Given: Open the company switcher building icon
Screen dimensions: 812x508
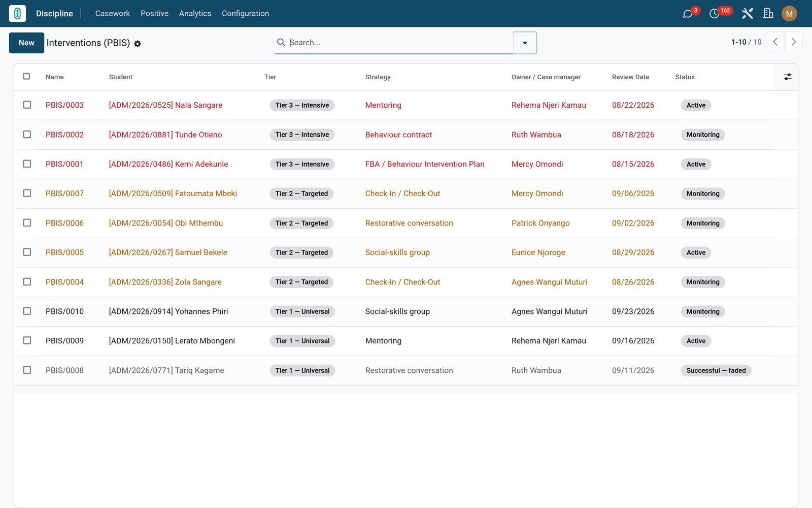Looking at the screenshot, I should tap(768, 14).
